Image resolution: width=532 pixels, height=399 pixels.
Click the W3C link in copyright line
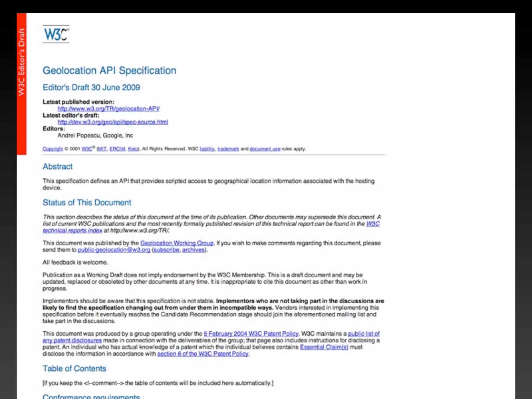click(87, 149)
